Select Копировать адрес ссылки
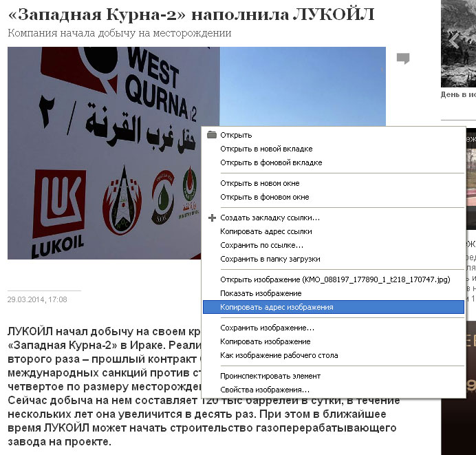This screenshot has height=455, width=476. (334, 231)
